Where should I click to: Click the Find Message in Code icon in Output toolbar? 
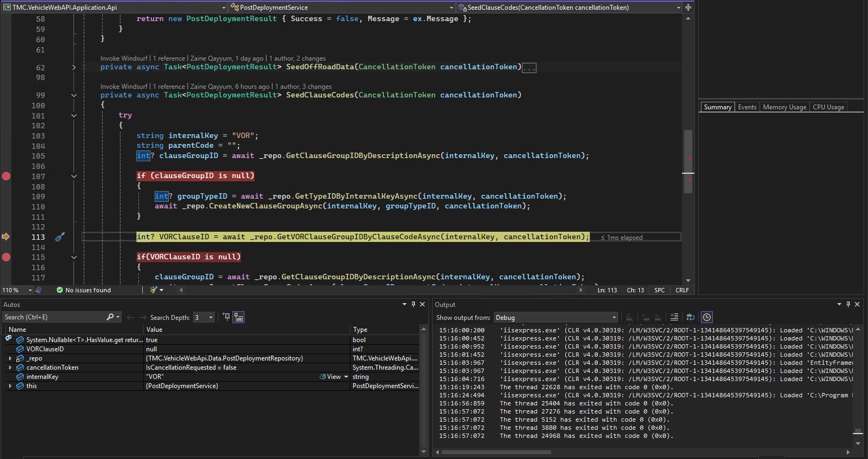[x=630, y=317]
